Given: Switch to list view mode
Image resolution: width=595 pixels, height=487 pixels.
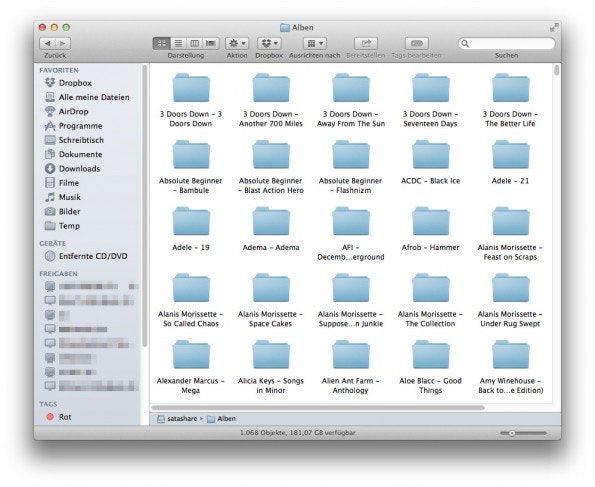Looking at the screenshot, I should click(x=178, y=43).
